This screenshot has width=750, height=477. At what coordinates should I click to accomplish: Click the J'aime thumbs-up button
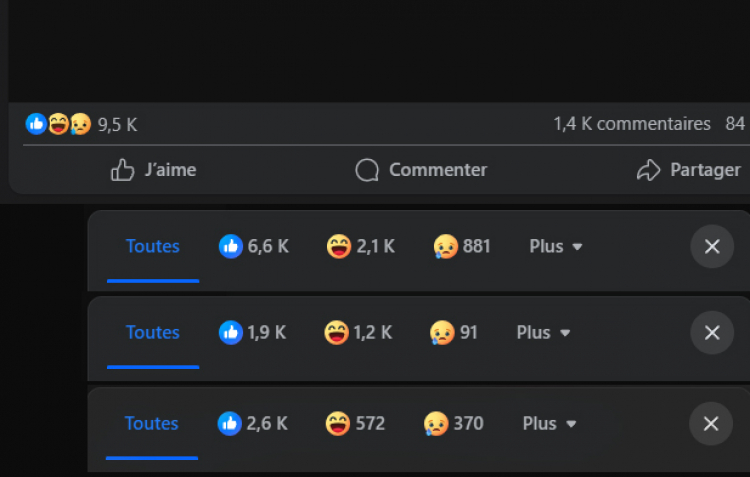[x=153, y=170]
